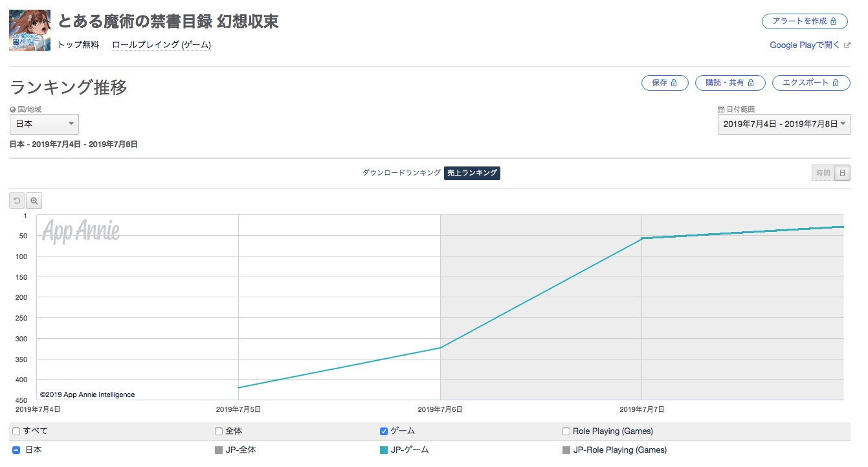This screenshot has width=868, height=467.
Task: Click the chart zoom magnifier icon
Action: pos(34,201)
